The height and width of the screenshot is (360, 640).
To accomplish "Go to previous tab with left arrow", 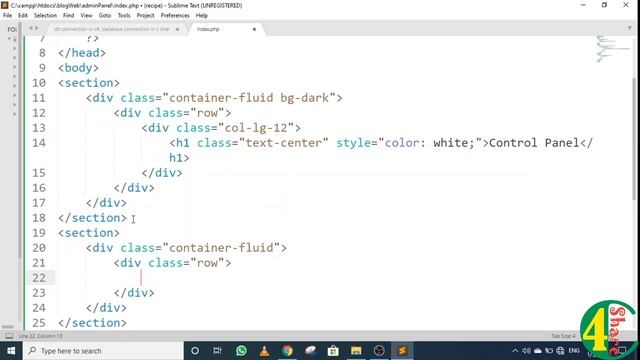I will (31, 29).
